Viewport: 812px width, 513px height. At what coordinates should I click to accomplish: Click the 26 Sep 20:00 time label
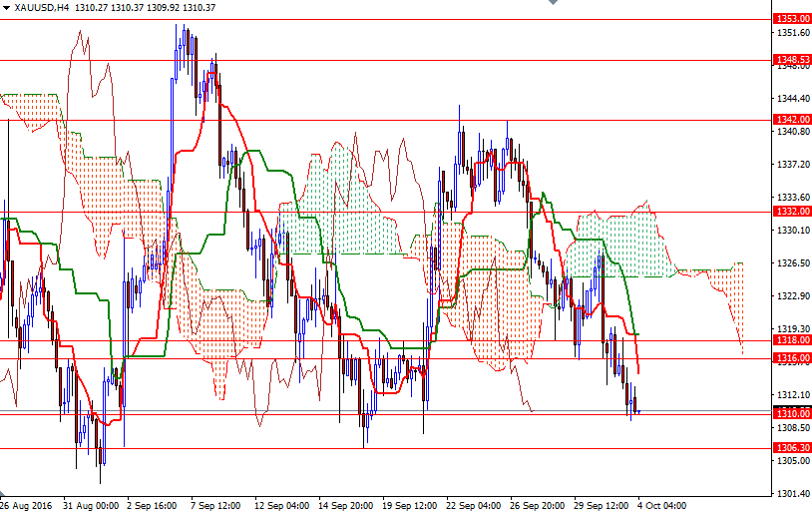click(x=537, y=505)
